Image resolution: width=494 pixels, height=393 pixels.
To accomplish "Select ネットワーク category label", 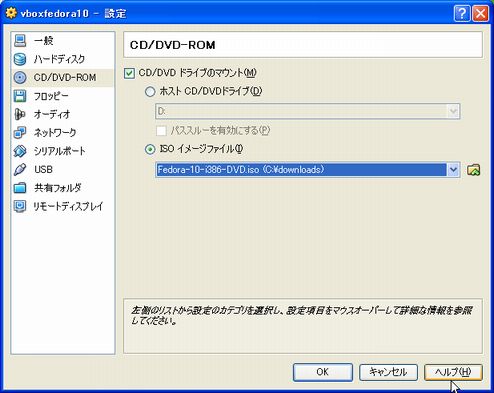I will tap(55, 133).
